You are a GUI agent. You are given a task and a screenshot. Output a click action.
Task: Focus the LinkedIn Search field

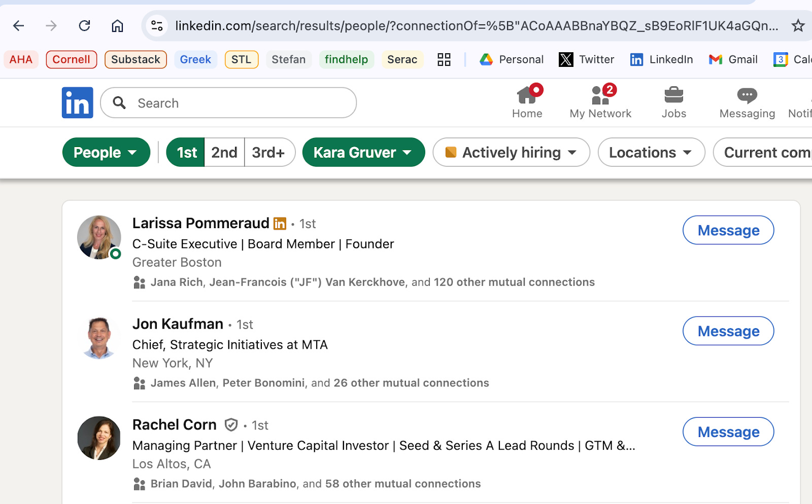pyautogui.click(x=228, y=103)
